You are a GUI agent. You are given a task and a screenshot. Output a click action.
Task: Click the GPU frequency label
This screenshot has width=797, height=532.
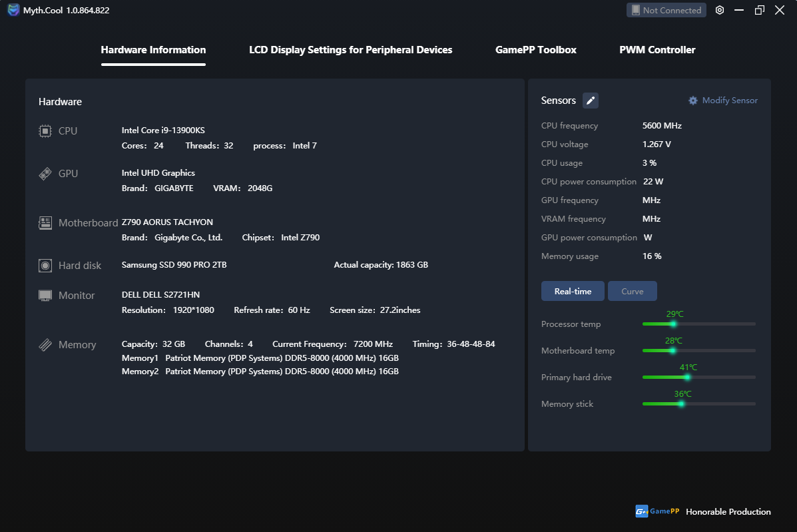tap(570, 200)
